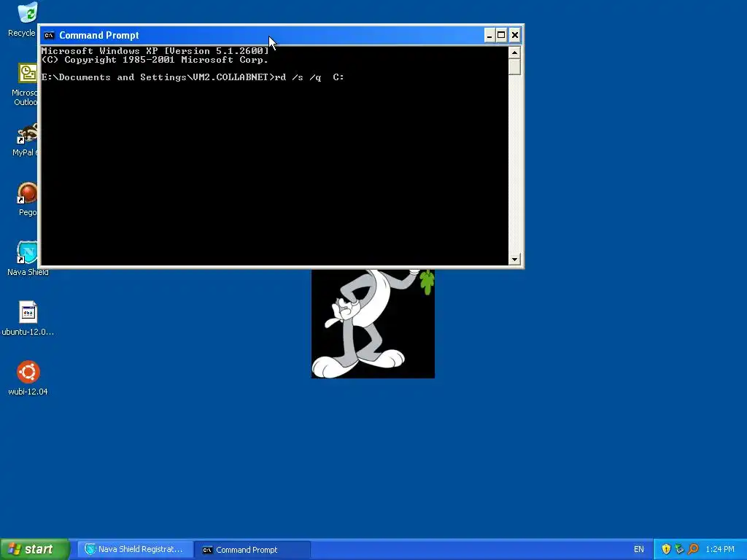Click the Command Prompt taskbar item
The image size is (747, 560).
(x=252, y=550)
